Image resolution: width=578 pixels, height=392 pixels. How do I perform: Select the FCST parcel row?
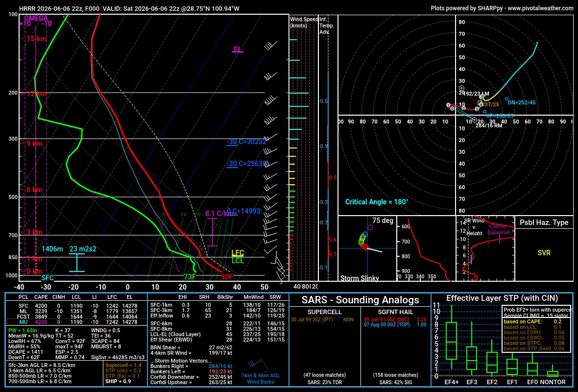tap(76, 317)
